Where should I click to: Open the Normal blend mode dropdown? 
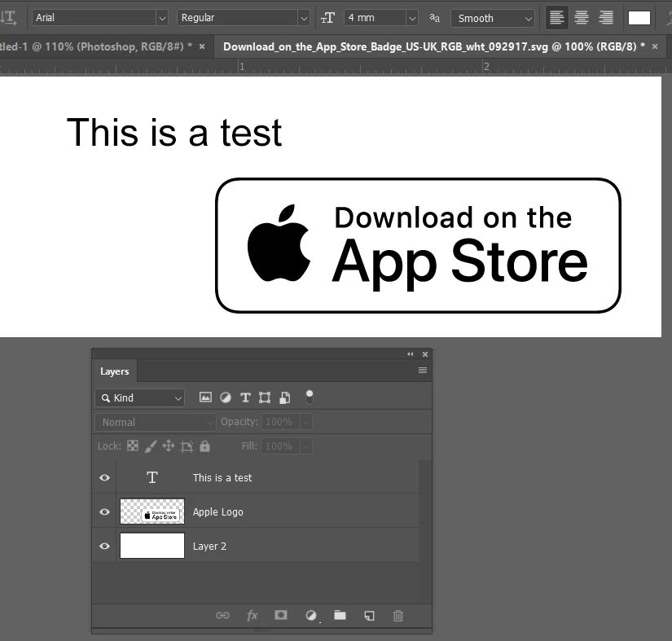(155, 422)
